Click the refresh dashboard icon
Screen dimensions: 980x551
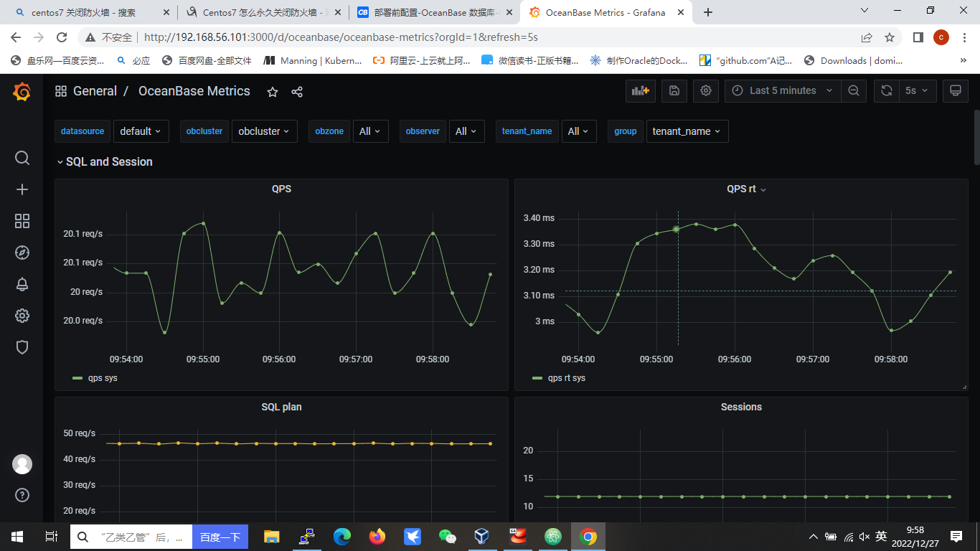click(x=887, y=91)
